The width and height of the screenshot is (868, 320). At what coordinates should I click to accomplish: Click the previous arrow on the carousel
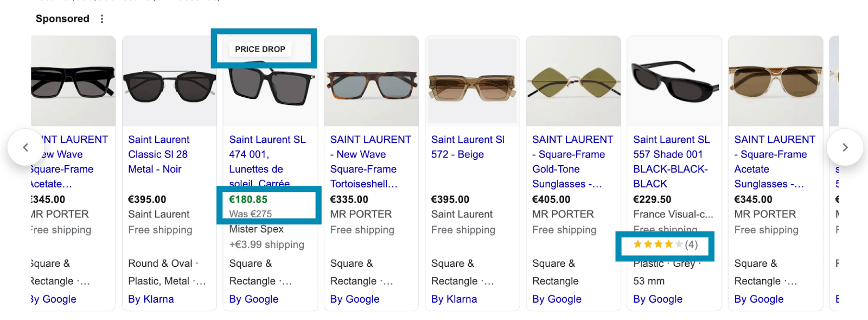25,147
